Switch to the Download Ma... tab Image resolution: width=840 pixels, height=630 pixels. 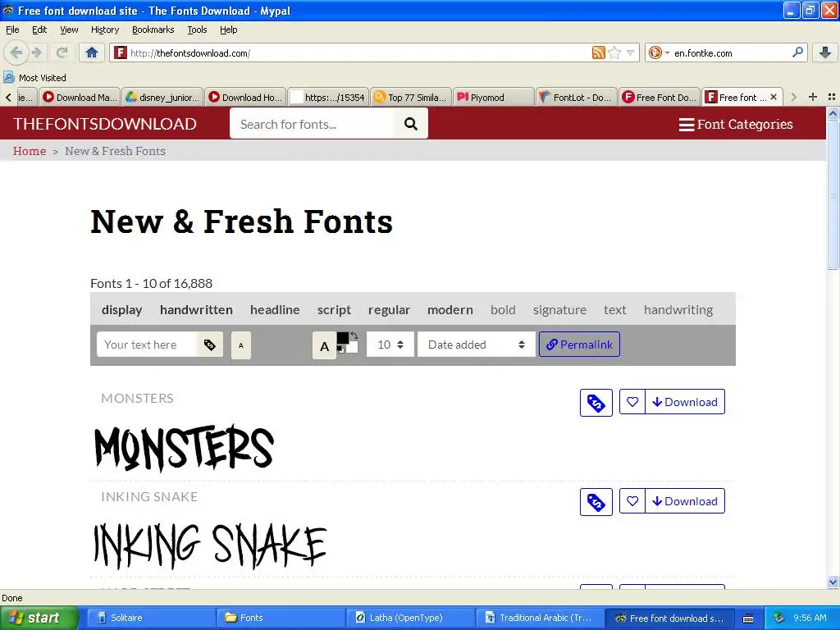pyautogui.click(x=80, y=97)
